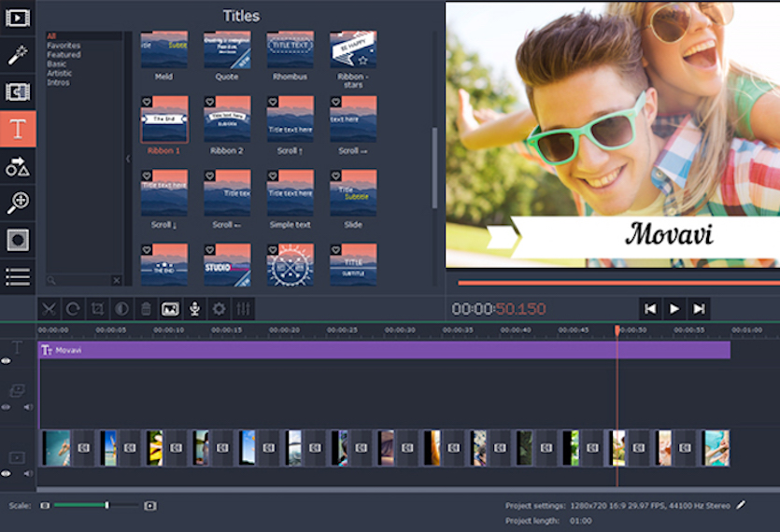Click the Crop tool
The width and height of the screenshot is (780, 532).
[x=97, y=309]
